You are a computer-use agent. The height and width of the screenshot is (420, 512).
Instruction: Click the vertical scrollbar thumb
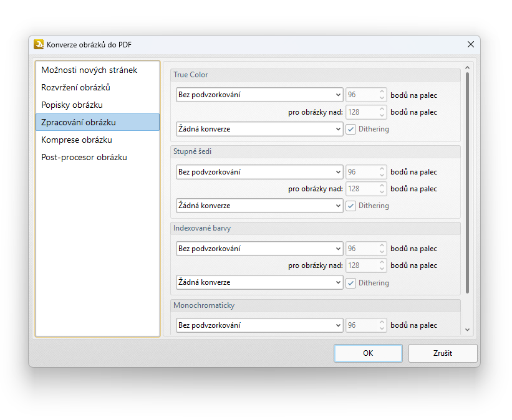467,183
